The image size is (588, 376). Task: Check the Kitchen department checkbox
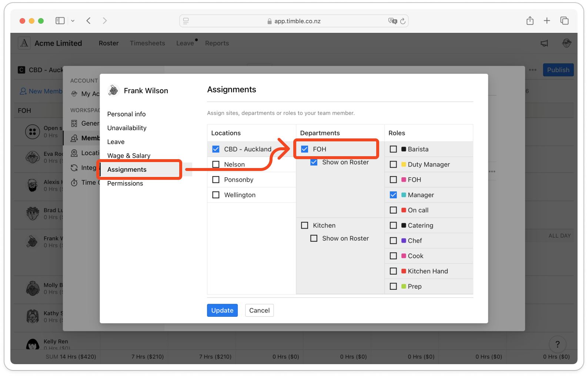click(x=305, y=225)
